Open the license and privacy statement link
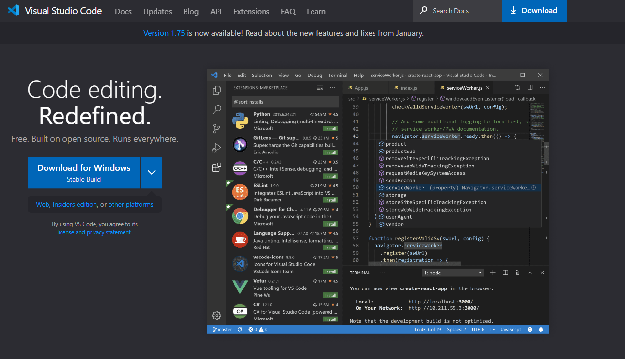Viewport: 625px width, 364px height. [x=94, y=232]
